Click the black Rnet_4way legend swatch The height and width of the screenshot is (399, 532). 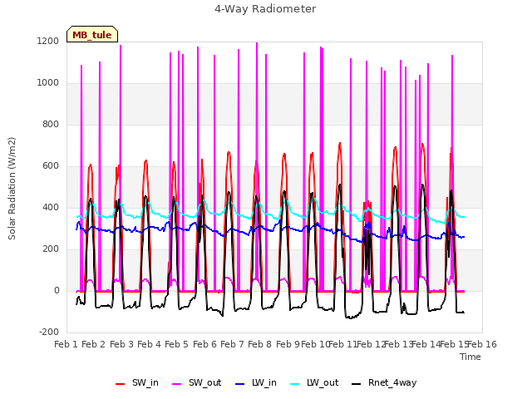(x=357, y=384)
